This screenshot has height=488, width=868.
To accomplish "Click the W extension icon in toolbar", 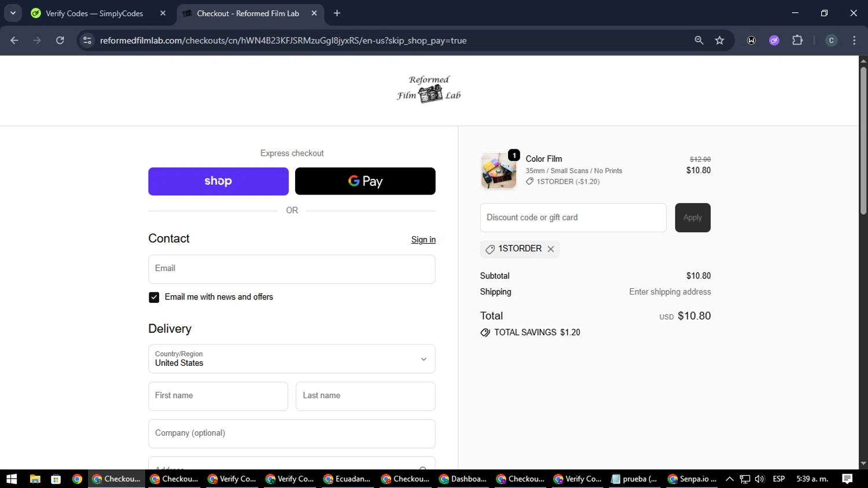I will (751, 41).
